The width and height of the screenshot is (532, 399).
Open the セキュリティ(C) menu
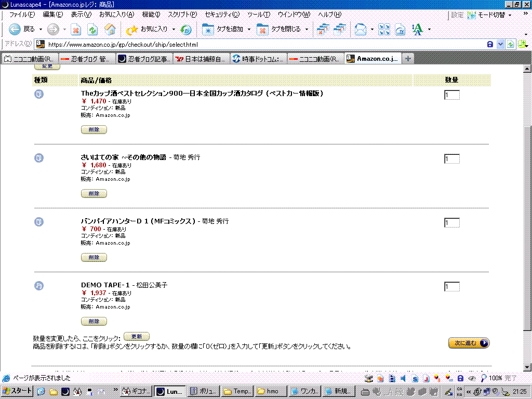(222, 15)
